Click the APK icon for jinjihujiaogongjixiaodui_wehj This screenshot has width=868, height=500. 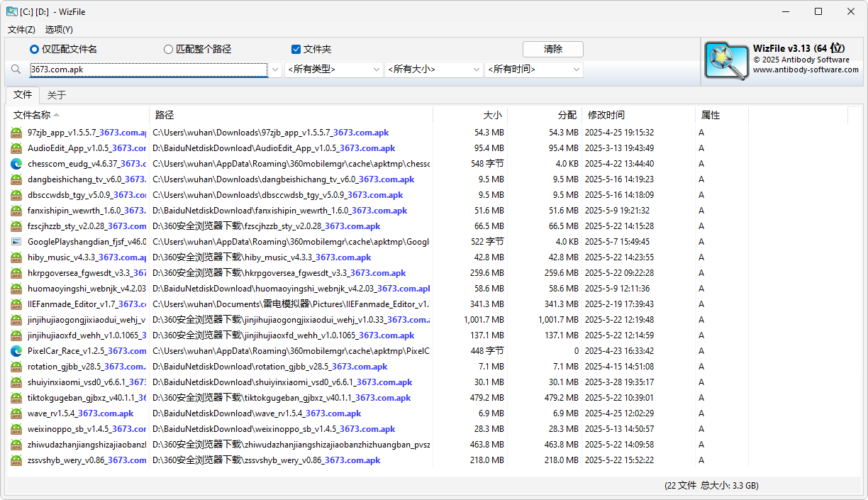(16, 320)
